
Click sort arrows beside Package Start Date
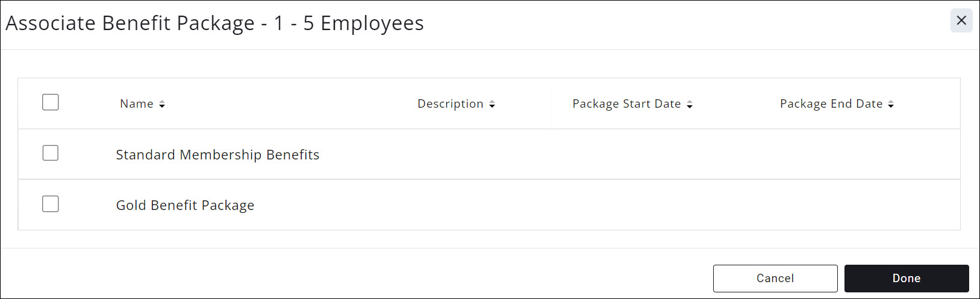[690, 105]
